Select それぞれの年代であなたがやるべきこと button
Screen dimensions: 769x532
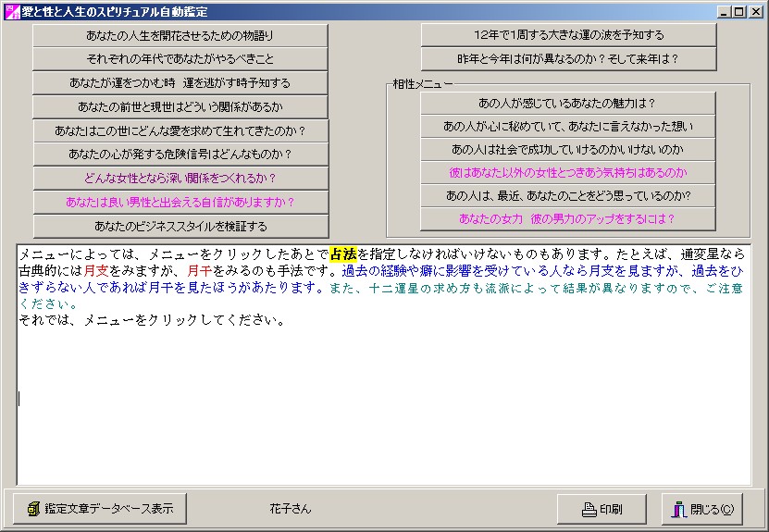pos(180,59)
